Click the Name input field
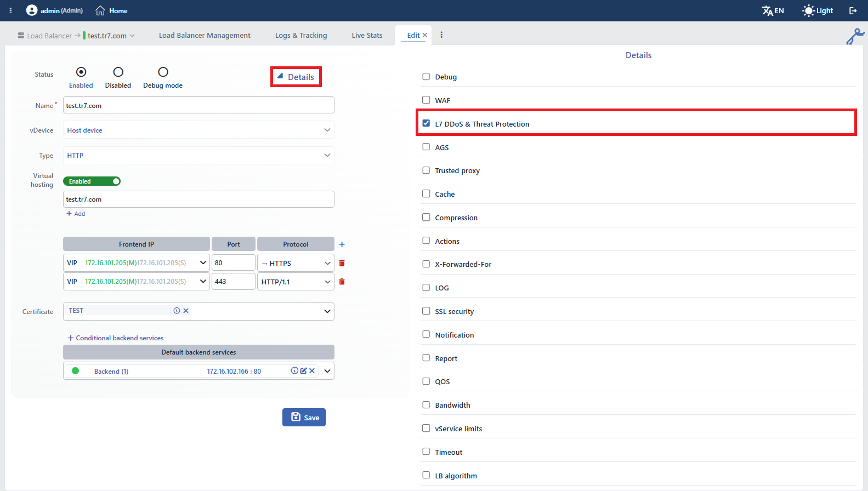The image size is (868, 491). coord(198,105)
